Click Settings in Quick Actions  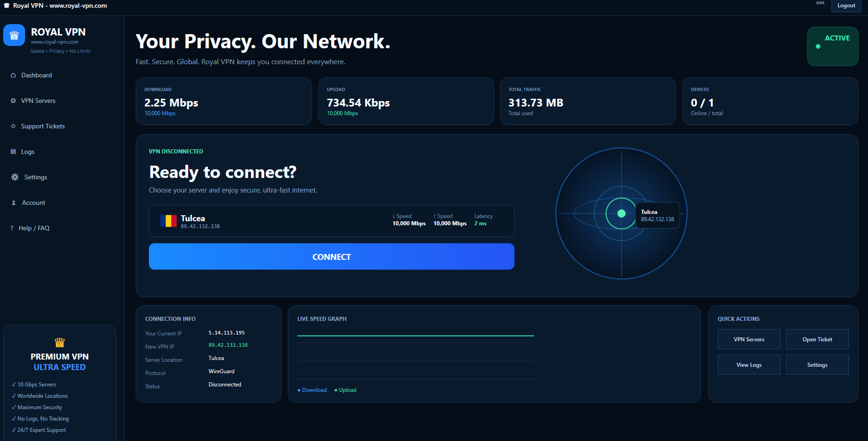817,365
